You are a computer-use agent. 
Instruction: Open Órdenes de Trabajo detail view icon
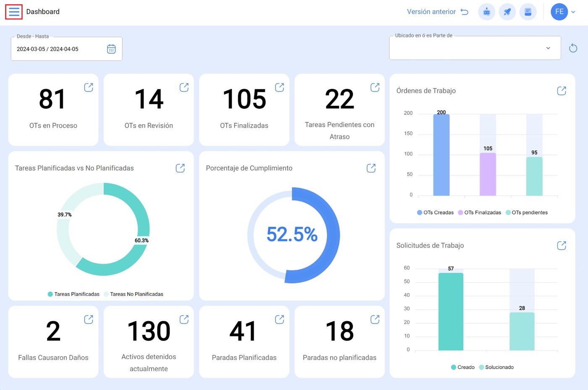[x=562, y=90]
